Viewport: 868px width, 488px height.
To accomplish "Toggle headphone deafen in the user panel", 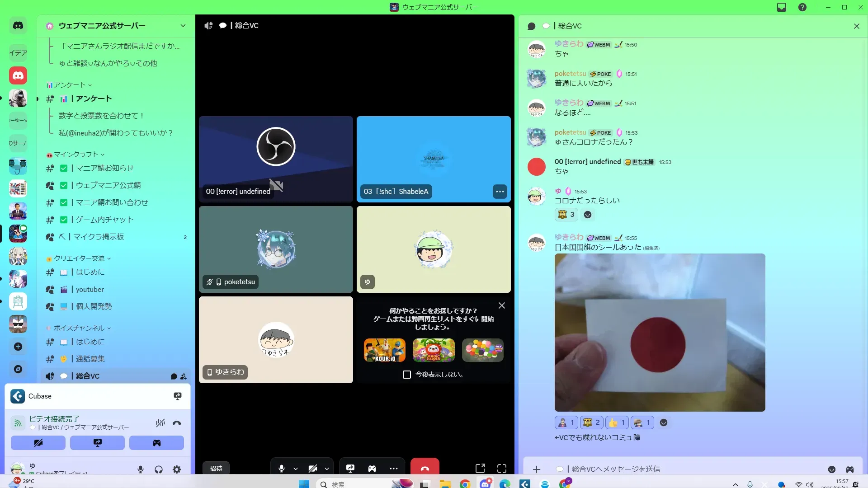I will pyautogui.click(x=159, y=469).
